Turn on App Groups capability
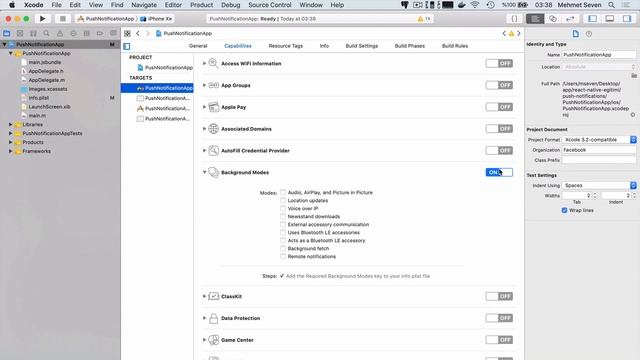 pyautogui.click(x=499, y=85)
